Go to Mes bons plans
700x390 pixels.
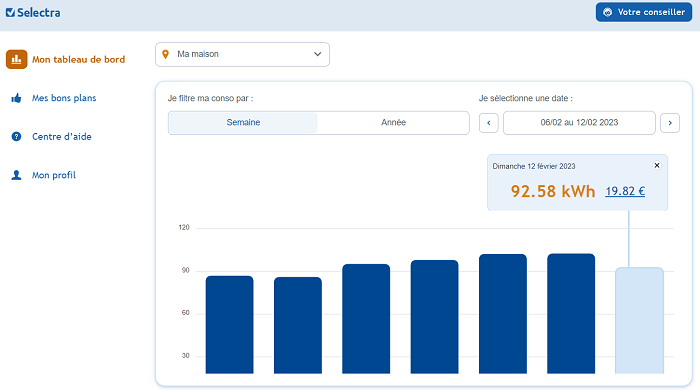click(x=64, y=98)
